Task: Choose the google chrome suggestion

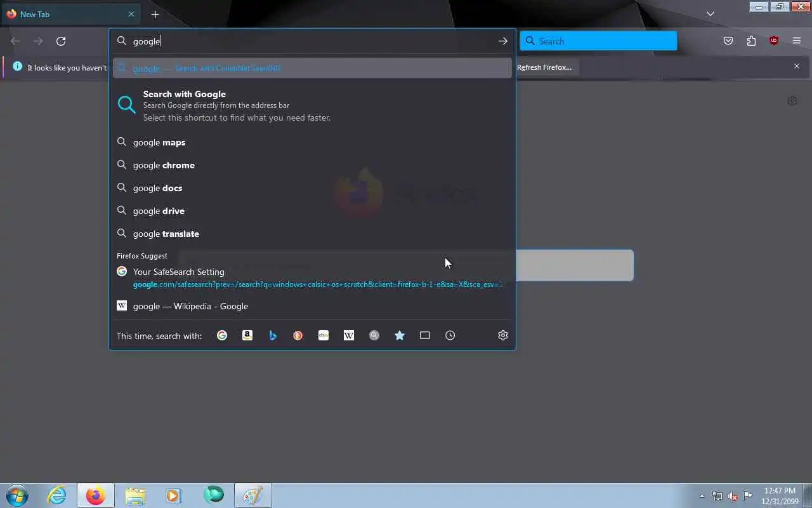Action: click(x=312, y=165)
